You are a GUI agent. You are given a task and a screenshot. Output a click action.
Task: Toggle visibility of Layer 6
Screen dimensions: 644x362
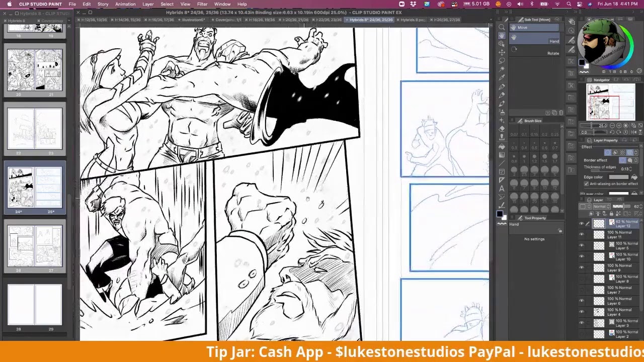[x=582, y=301]
